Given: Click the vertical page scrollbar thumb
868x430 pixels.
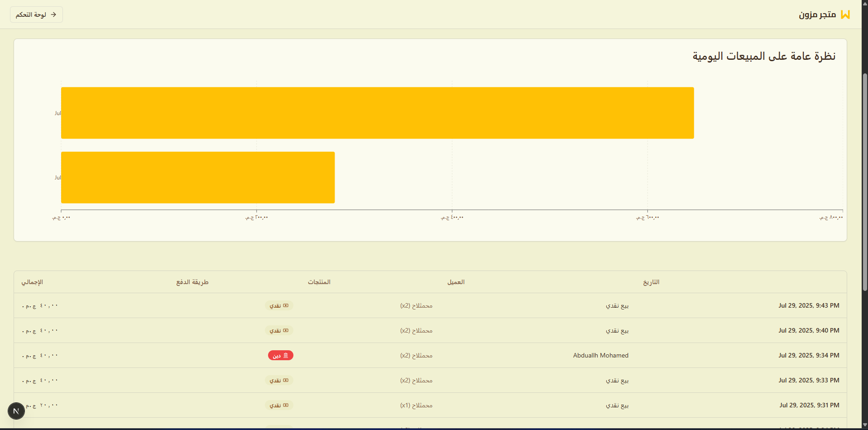Looking at the screenshot, I should click(x=864, y=181).
